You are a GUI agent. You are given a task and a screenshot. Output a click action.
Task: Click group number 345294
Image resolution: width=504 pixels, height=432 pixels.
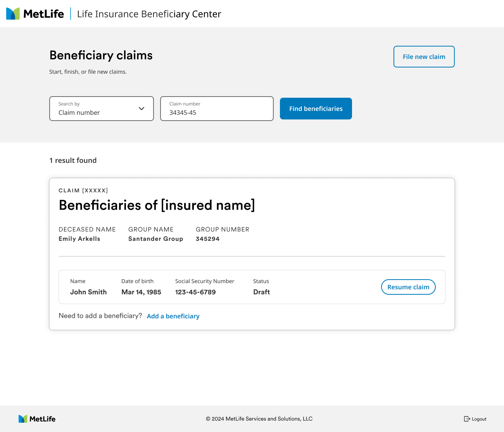(x=208, y=239)
